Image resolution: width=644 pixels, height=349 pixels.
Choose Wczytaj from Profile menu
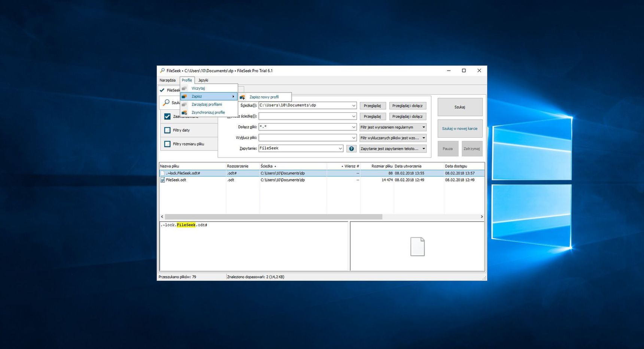click(x=209, y=88)
